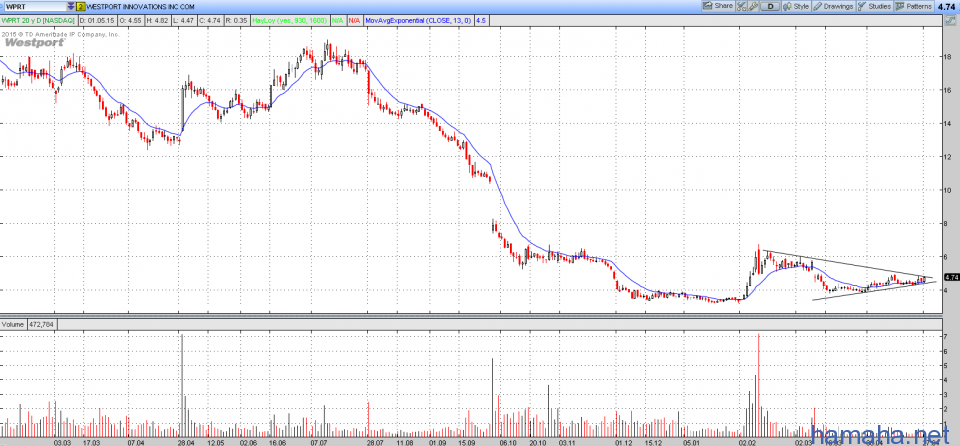The image size is (960, 446).
Task: Click the WPRT symbol input field
Action: point(35,6)
